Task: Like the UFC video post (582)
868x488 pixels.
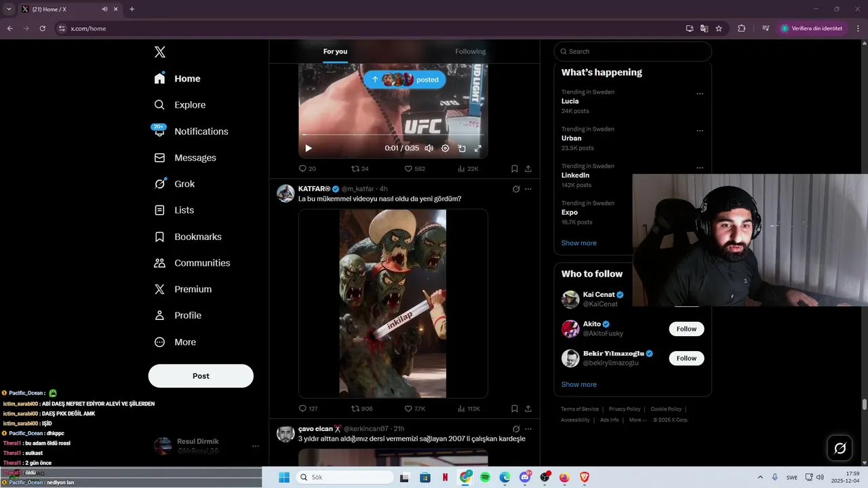Action: click(x=415, y=169)
